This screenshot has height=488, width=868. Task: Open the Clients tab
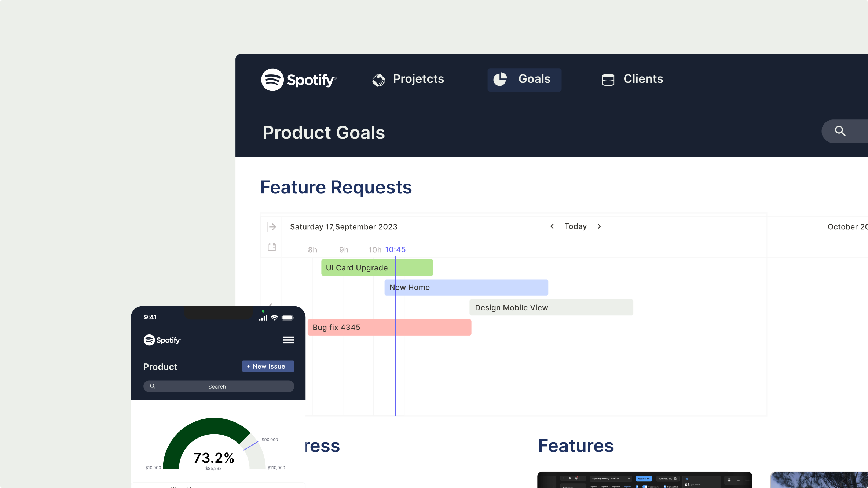(x=643, y=79)
